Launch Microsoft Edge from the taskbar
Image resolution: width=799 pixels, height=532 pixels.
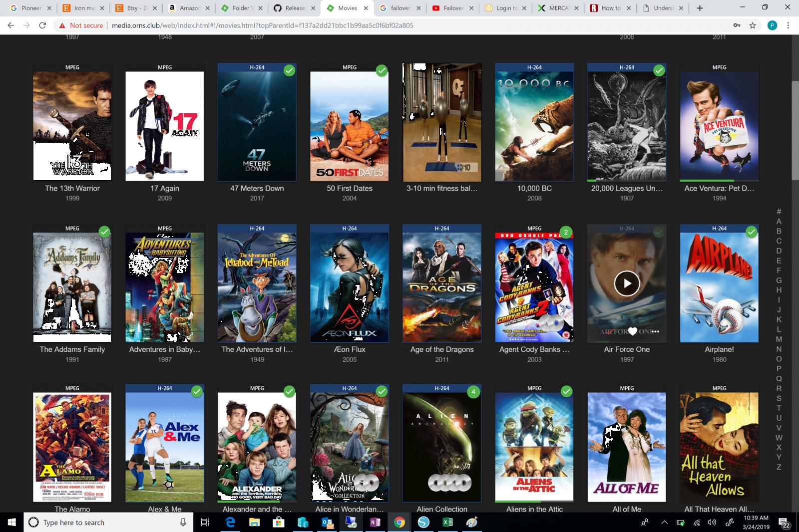pyautogui.click(x=230, y=523)
